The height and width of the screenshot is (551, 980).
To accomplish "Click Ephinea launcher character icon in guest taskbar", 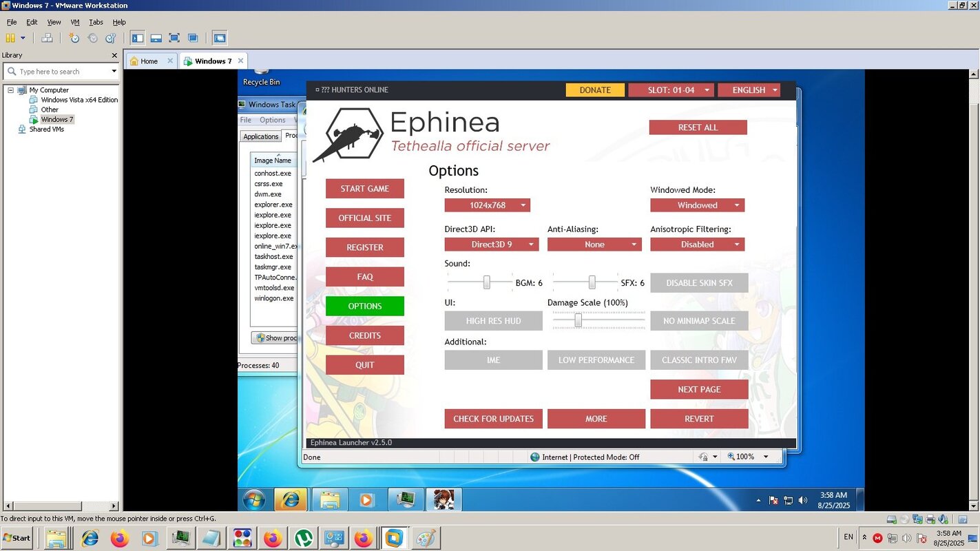I will (444, 499).
